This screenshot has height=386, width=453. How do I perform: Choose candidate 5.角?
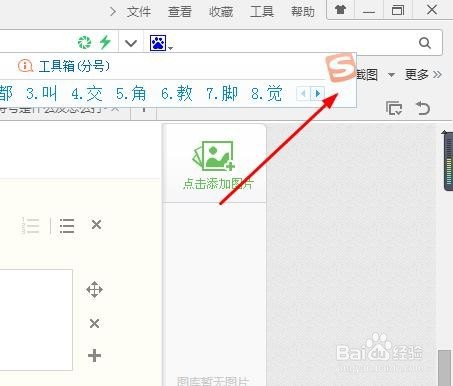point(131,94)
